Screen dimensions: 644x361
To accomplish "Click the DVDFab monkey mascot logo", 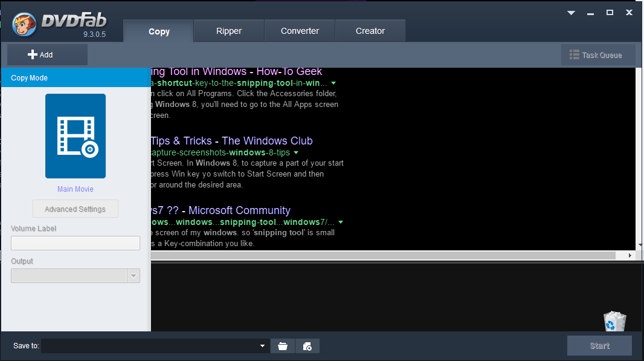I will click(24, 24).
